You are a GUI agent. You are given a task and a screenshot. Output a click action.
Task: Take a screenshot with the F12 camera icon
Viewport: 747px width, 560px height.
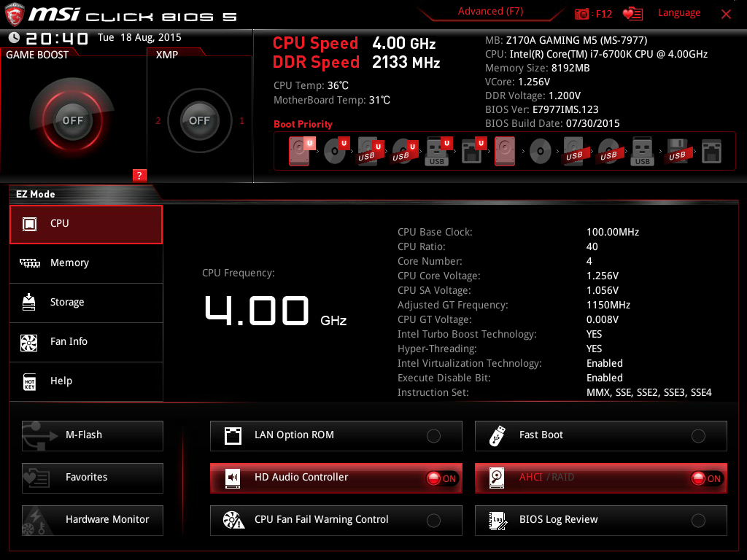[x=581, y=14]
